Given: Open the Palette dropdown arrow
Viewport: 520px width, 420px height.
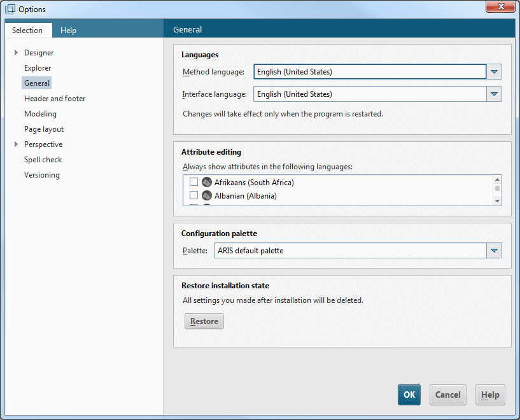Looking at the screenshot, I should (x=494, y=251).
